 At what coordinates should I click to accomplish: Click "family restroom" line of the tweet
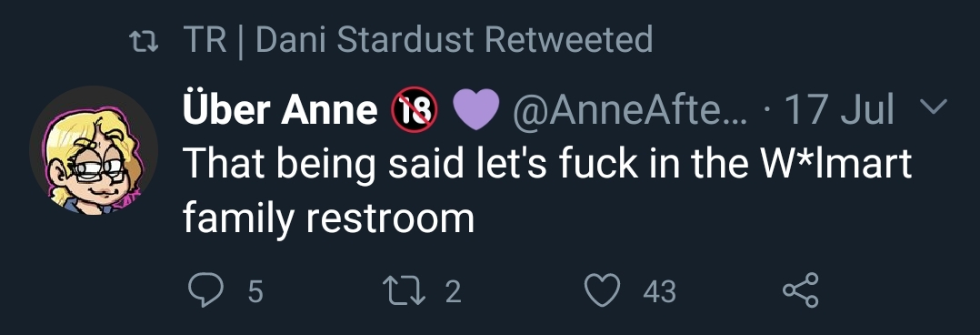pos(329,219)
